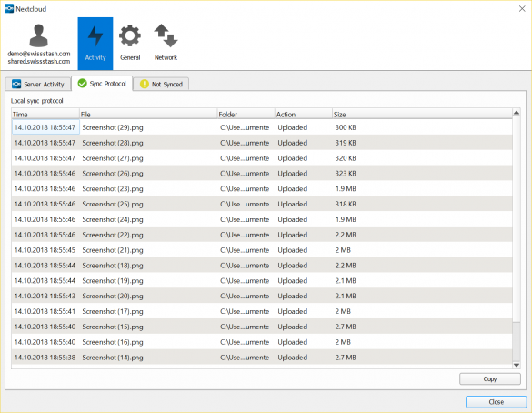The width and height of the screenshot is (532, 413).
Task: Select row Screenshot (29).png
Action: pyautogui.click(x=262, y=127)
